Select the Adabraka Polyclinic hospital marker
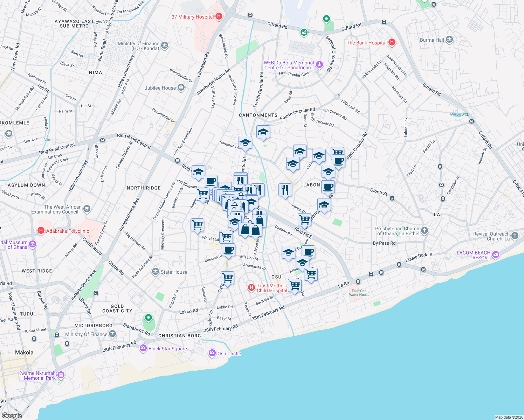This screenshot has width=524, height=420. [41, 231]
